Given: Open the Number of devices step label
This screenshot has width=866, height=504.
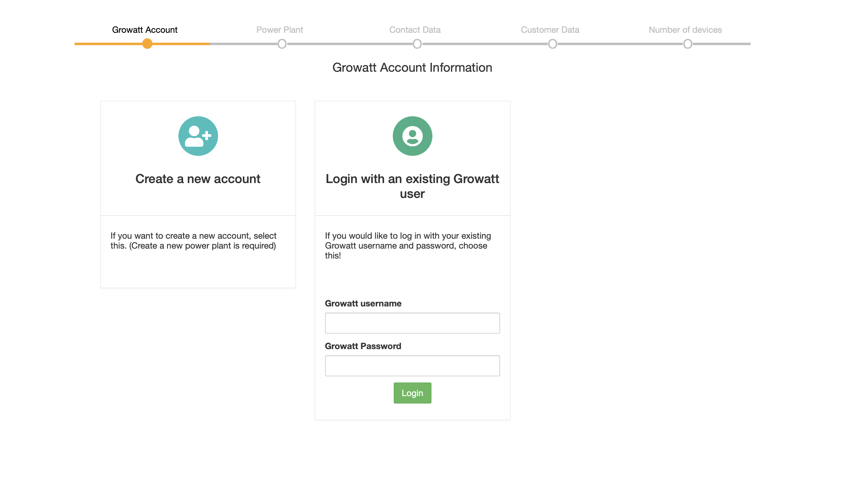Looking at the screenshot, I should (x=685, y=30).
